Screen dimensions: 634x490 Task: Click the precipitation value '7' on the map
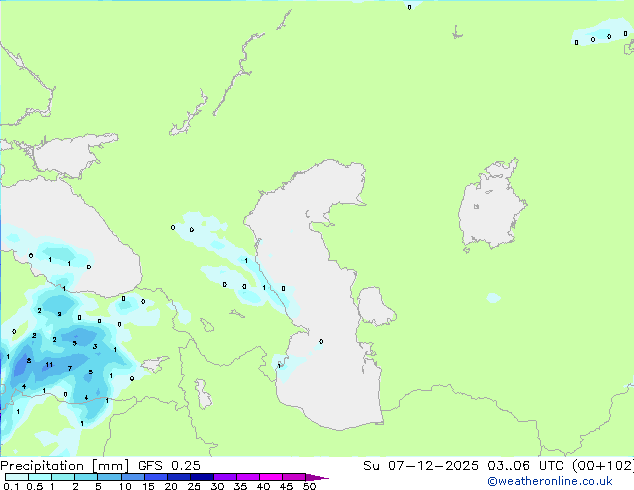70,368
